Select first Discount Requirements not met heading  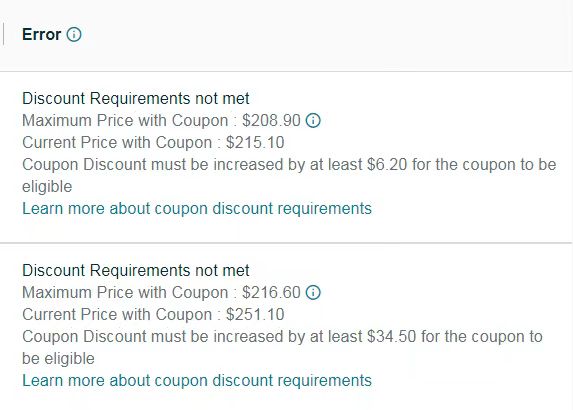click(136, 98)
